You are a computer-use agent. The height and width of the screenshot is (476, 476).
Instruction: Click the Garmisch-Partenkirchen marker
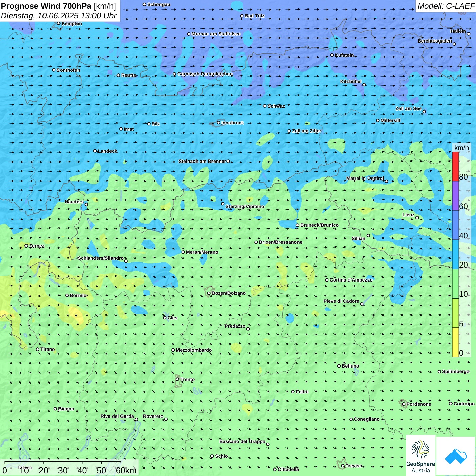click(174, 74)
